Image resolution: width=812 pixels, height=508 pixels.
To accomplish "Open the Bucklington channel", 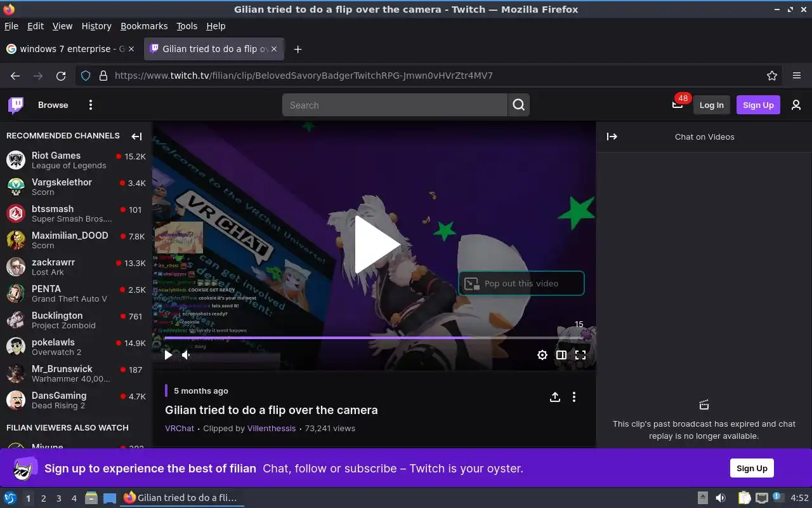I will coord(76,320).
